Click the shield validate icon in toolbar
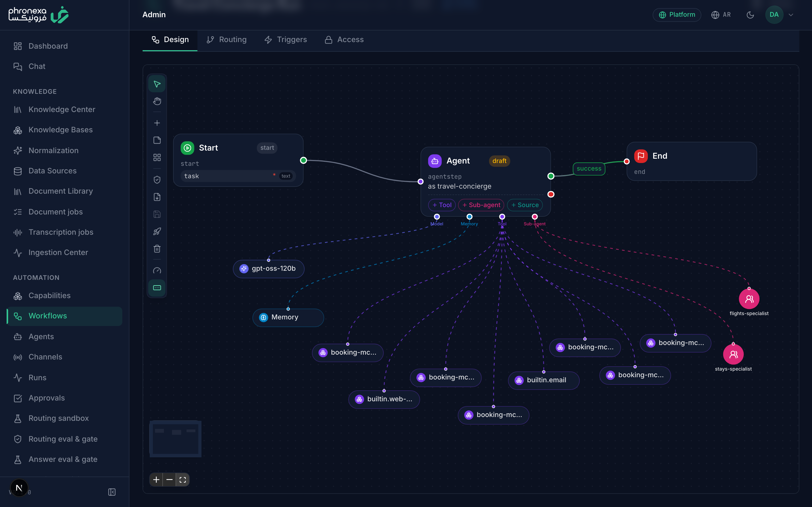The height and width of the screenshot is (507, 812). (157, 180)
